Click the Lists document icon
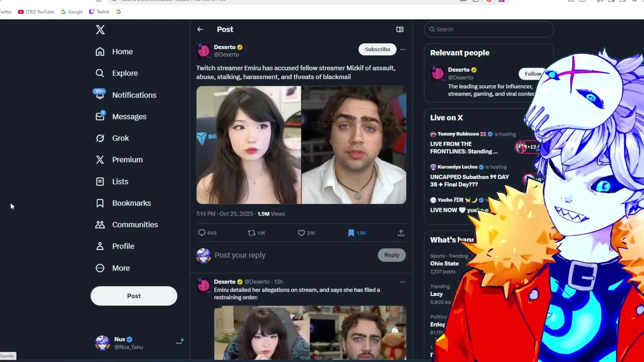644x362 pixels. pyautogui.click(x=100, y=182)
